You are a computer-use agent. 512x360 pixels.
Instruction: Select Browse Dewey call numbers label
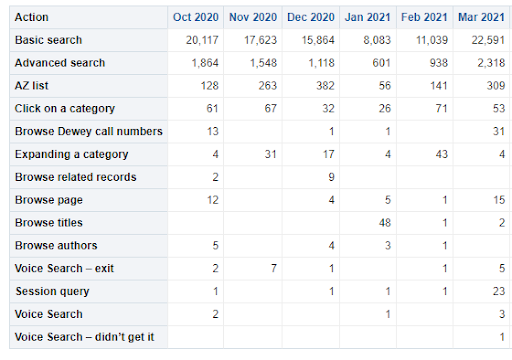pos(89,131)
